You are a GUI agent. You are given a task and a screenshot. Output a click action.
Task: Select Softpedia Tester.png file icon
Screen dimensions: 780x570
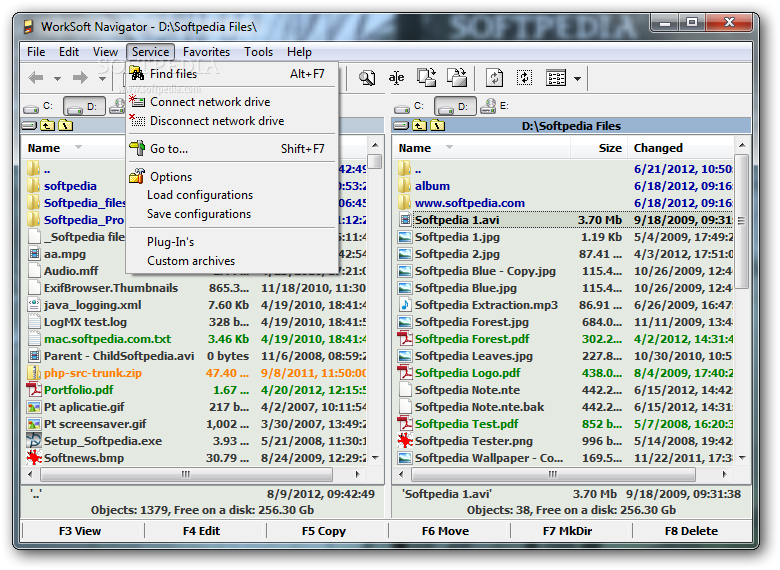[x=405, y=441]
